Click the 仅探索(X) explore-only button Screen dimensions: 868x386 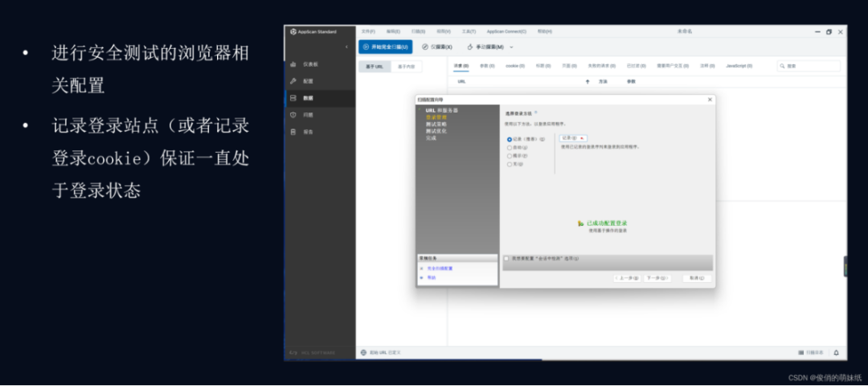click(x=437, y=47)
